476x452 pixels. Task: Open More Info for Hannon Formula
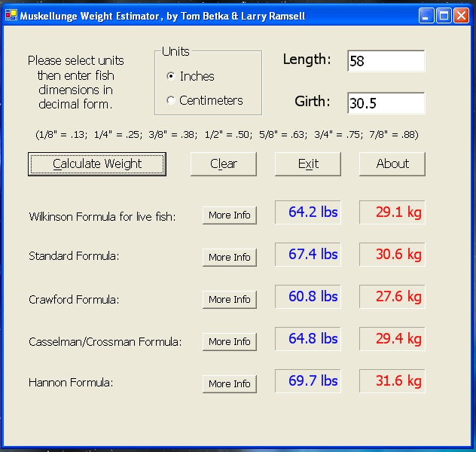pyautogui.click(x=230, y=384)
